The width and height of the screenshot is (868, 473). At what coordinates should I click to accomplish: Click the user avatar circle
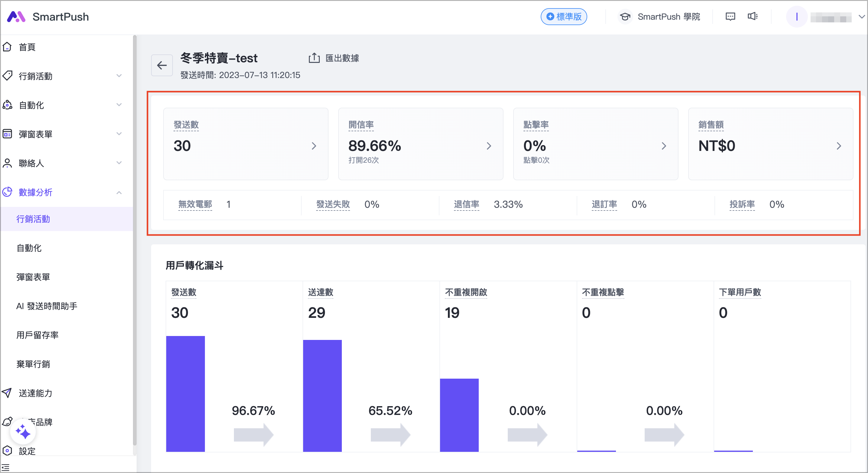pos(797,17)
